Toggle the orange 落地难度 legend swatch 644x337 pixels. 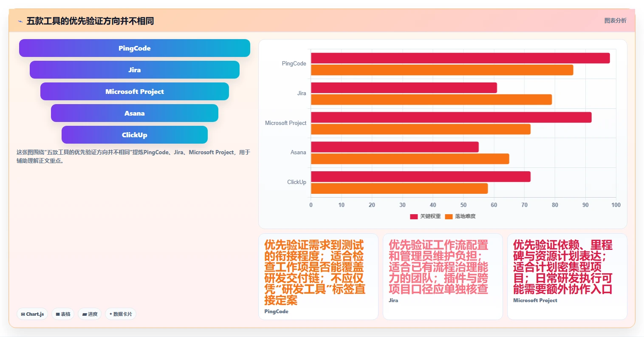(449, 217)
